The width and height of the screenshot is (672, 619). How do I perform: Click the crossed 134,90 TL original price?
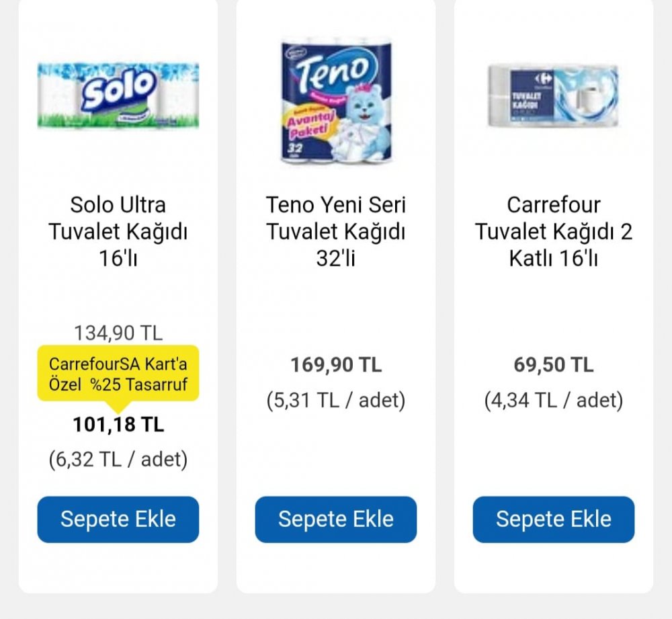(118, 333)
